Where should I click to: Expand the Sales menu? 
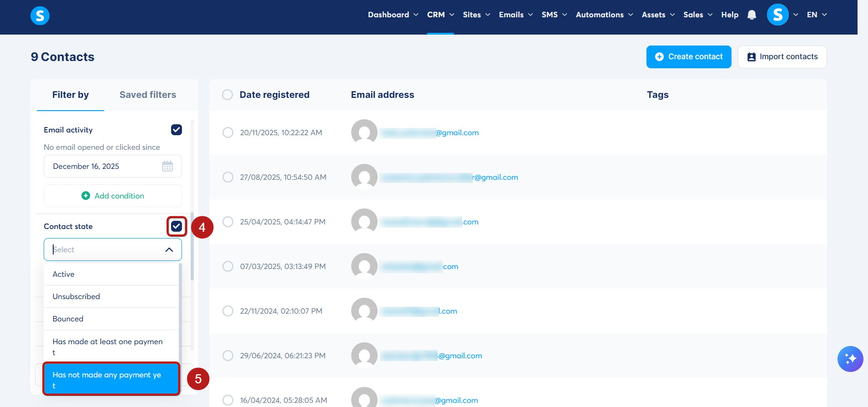click(x=698, y=15)
